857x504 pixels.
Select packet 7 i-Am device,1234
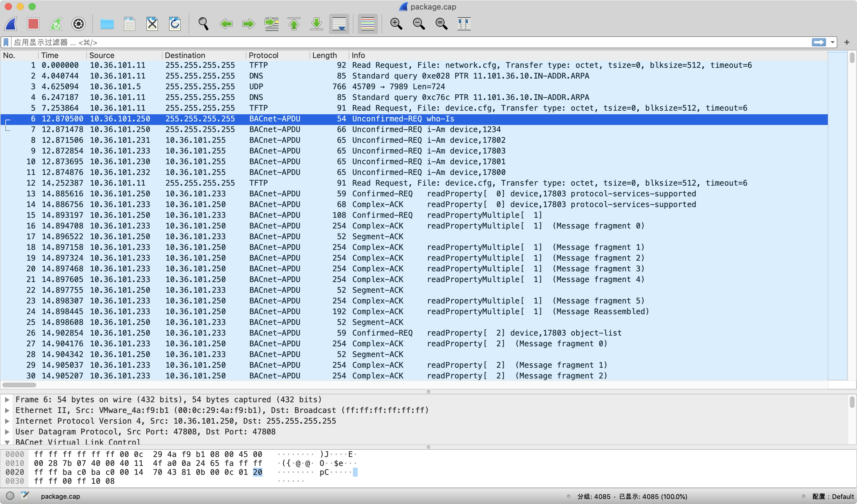click(x=414, y=130)
